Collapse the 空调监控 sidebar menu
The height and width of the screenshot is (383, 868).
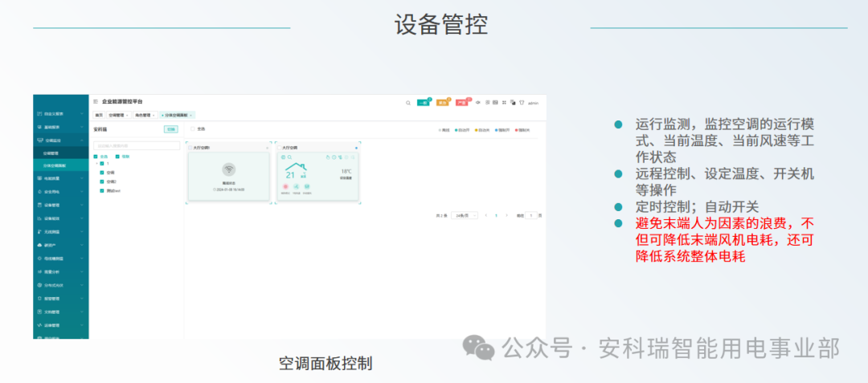[x=61, y=141]
